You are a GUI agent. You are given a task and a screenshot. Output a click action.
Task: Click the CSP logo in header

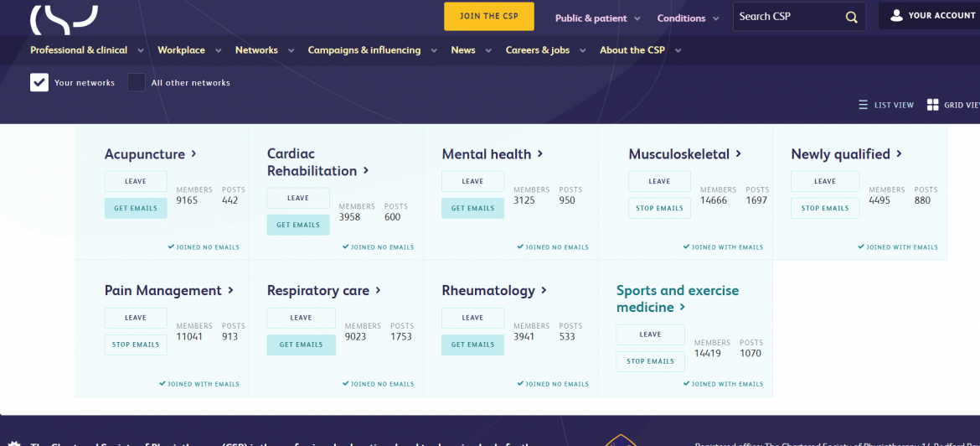(64, 18)
